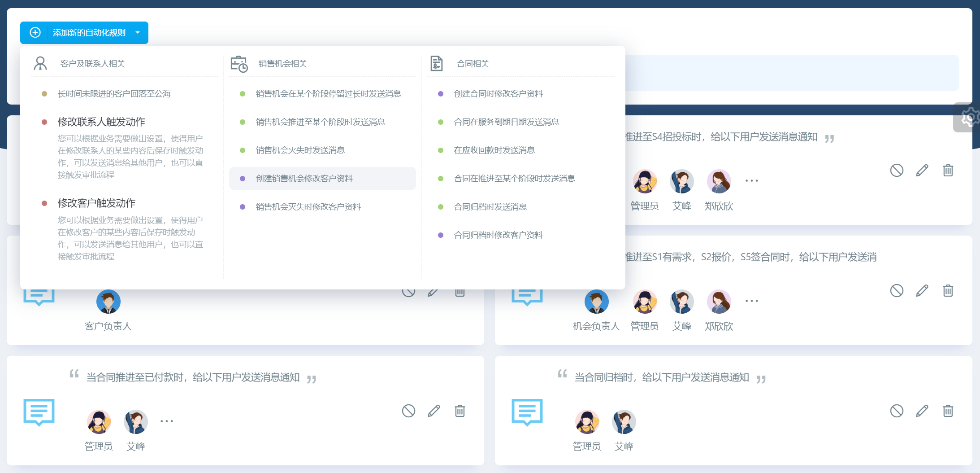Click the plus icon on the add rule button

(x=35, y=32)
